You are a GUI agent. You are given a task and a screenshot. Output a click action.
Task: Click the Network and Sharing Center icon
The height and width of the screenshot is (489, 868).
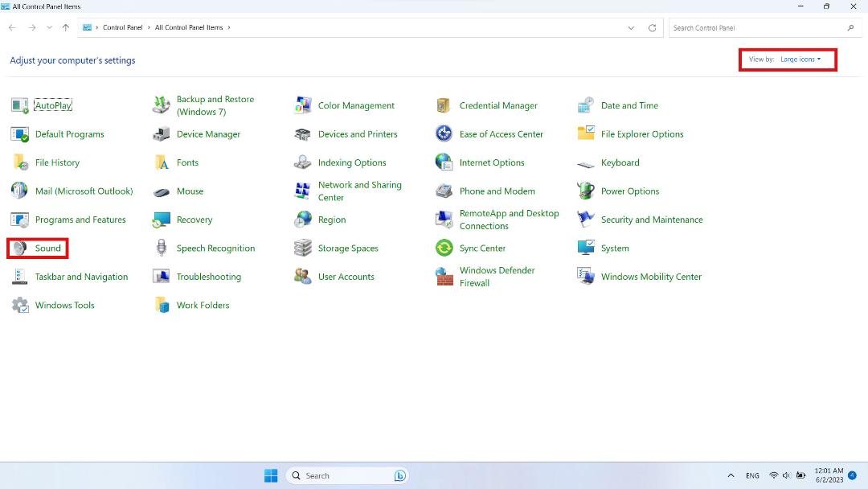[x=303, y=191]
